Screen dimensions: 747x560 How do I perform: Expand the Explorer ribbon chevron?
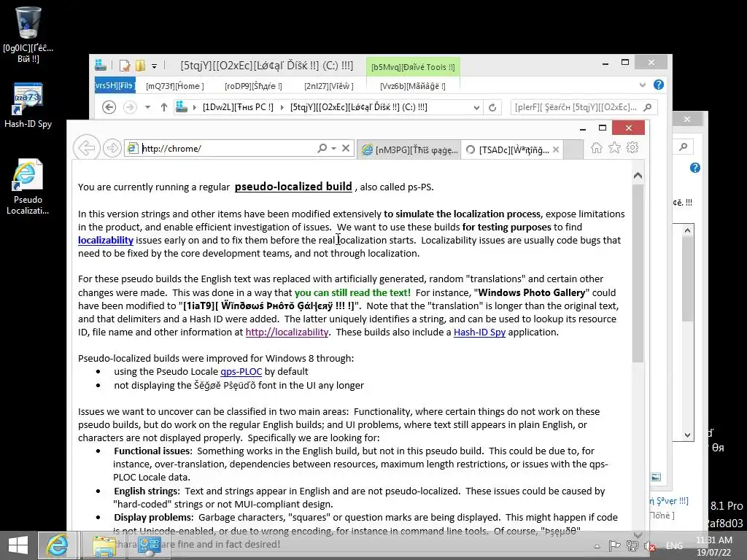coord(642,85)
